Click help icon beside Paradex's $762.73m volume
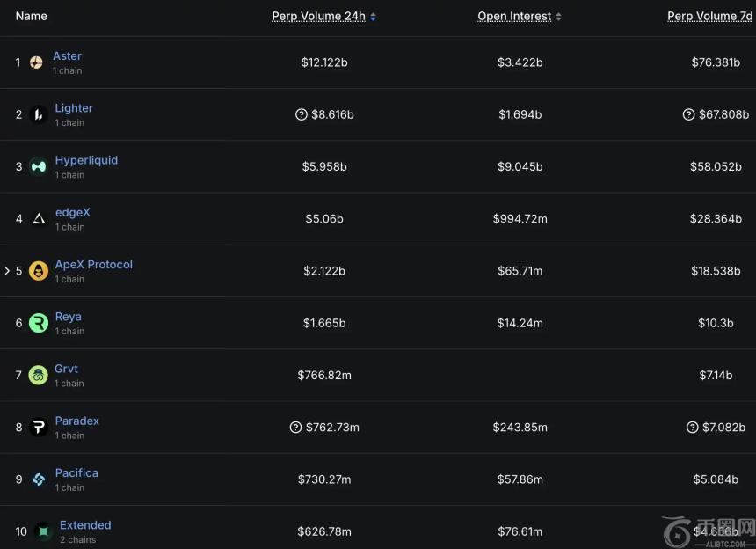Viewport: 756px width, 549px height. point(295,428)
